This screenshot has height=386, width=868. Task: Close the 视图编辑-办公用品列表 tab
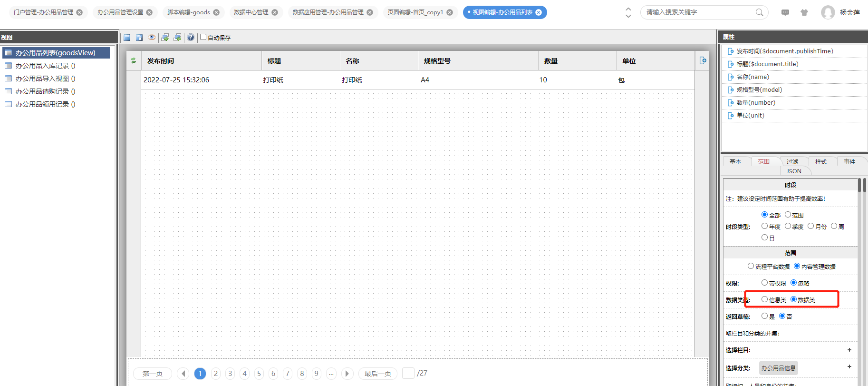point(539,12)
